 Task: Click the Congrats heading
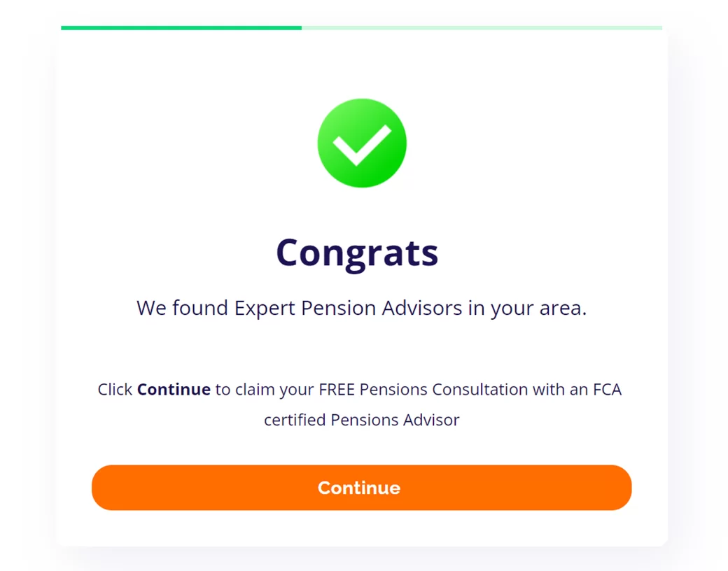pos(357,252)
